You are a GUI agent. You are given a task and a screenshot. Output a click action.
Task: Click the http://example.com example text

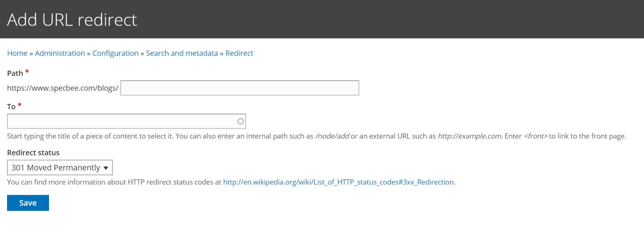pos(470,136)
